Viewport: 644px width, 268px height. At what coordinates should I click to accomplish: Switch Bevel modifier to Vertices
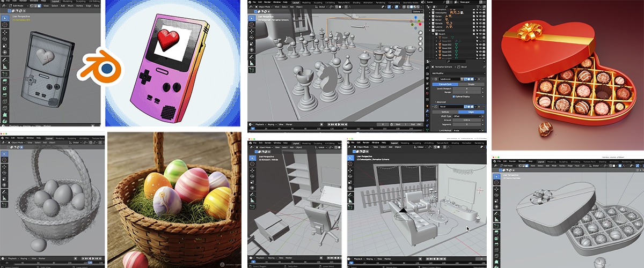(x=445, y=111)
